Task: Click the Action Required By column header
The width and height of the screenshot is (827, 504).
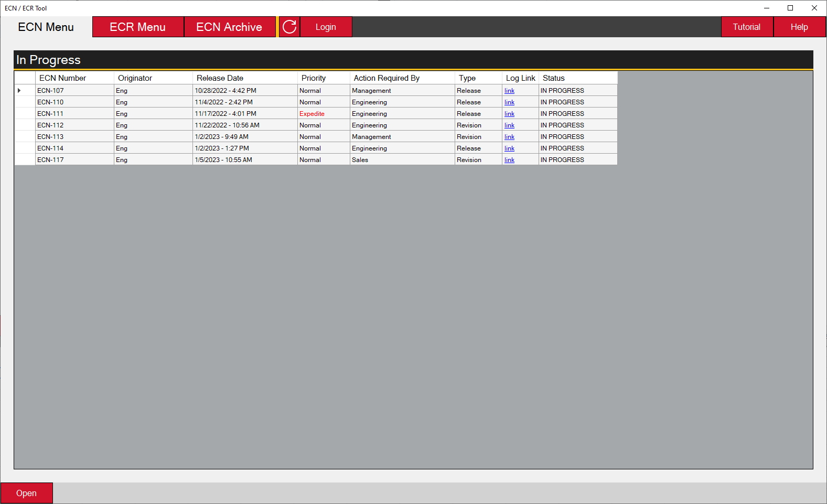Action: click(402, 78)
